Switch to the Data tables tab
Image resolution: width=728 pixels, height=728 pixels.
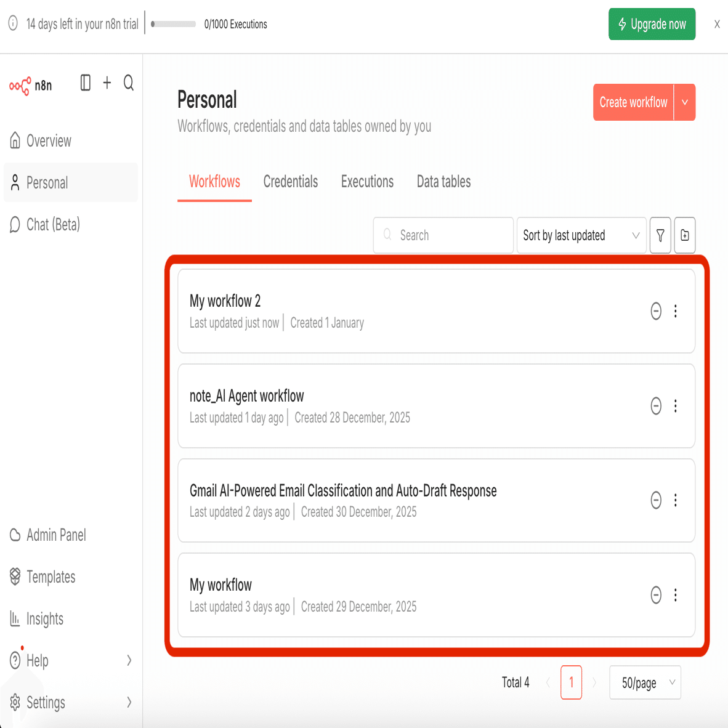tap(444, 182)
